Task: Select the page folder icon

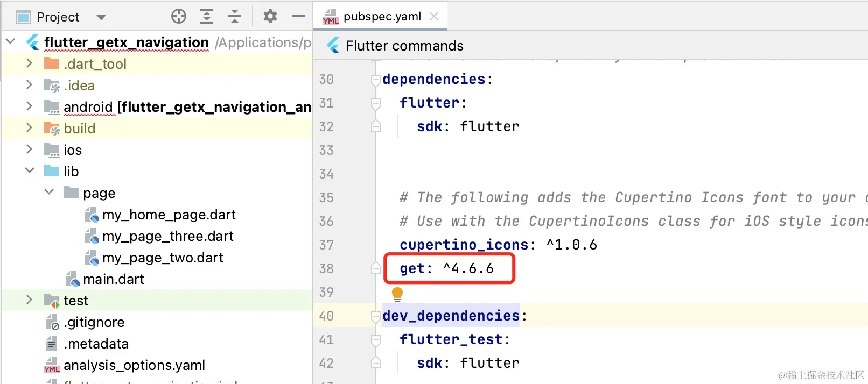Action: click(71, 192)
